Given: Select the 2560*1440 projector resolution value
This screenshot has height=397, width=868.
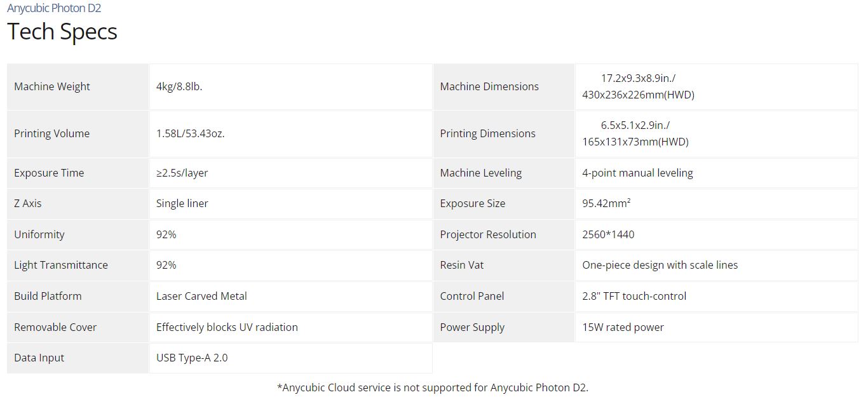Looking at the screenshot, I should pos(608,234).
